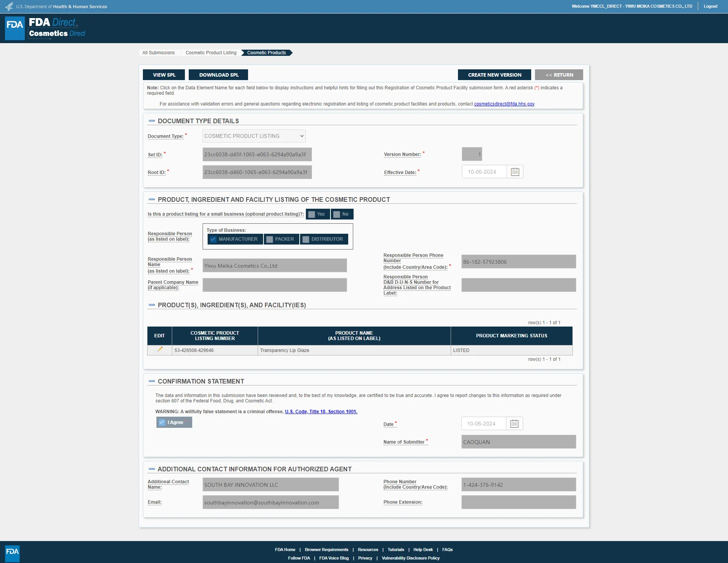Select the Cosmetic Products breadcrumb

(x=267, y=53)
